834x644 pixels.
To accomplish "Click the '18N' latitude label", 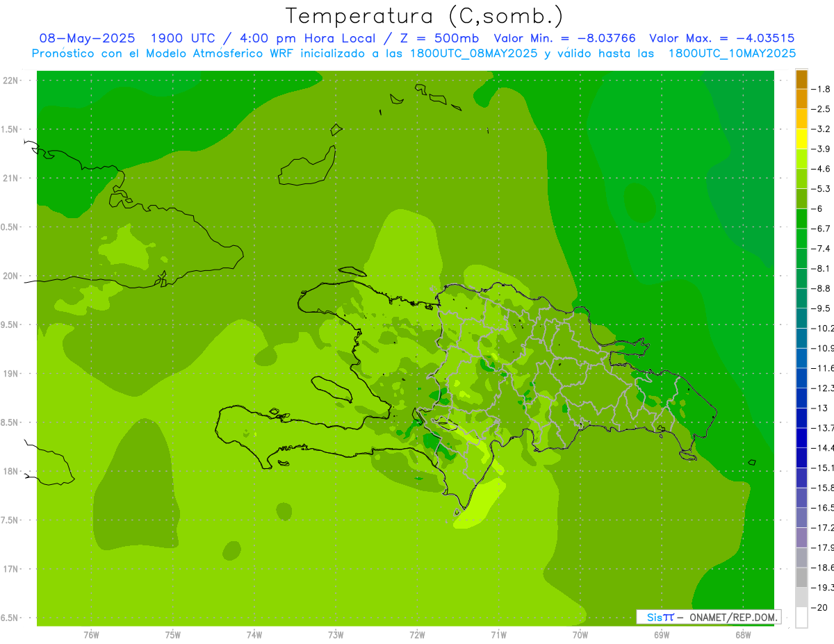I will pyautogui.click(x=10, y=472).
